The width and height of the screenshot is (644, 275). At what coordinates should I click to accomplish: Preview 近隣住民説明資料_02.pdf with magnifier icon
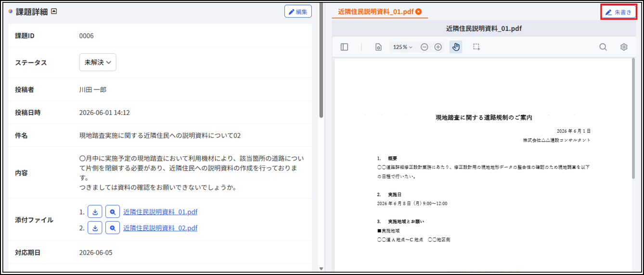tap(113, 228)
